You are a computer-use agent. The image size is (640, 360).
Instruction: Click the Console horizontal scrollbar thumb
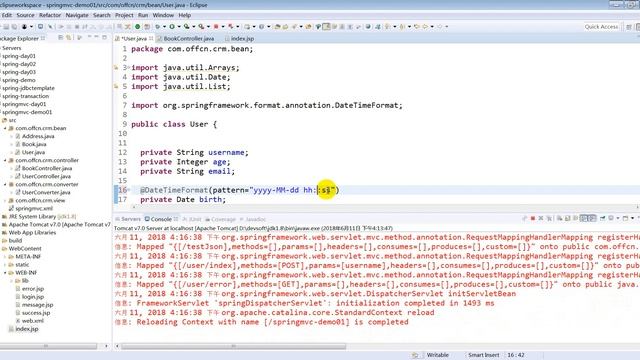[233, 346]
